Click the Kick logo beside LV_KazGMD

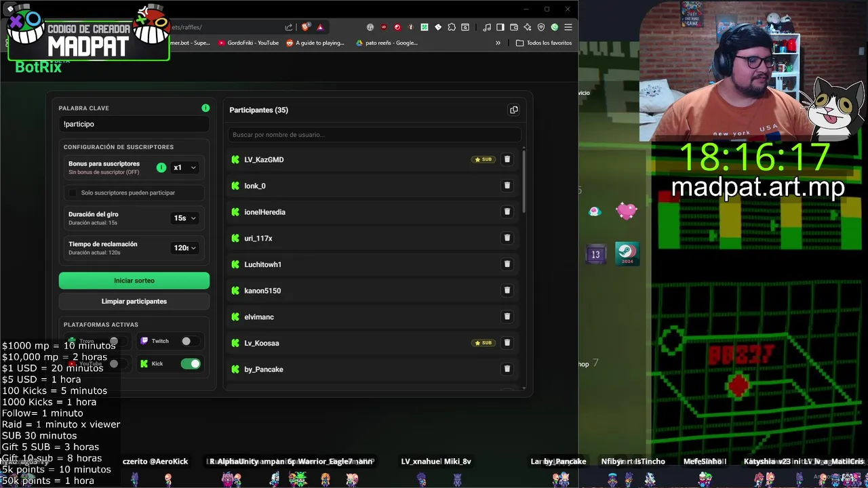coord(235,159)
